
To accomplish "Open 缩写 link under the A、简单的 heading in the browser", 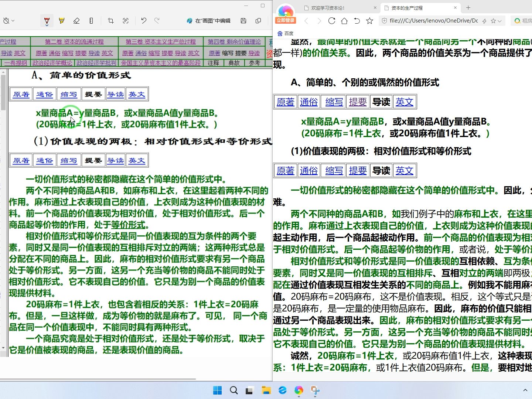I will (334, 102).
